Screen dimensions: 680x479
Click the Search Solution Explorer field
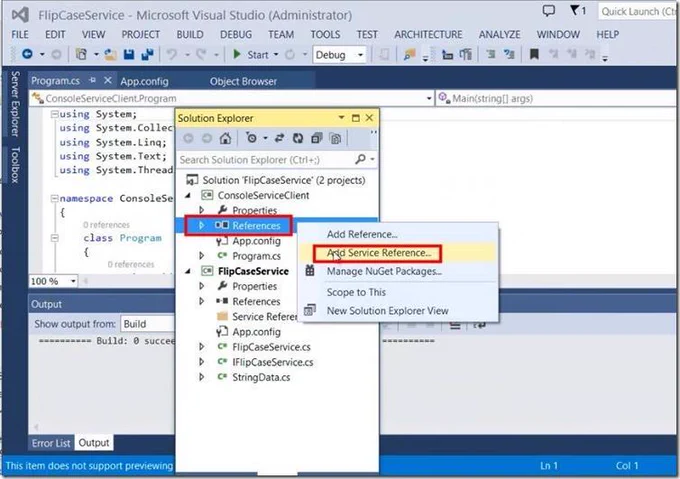click(265, 160)
